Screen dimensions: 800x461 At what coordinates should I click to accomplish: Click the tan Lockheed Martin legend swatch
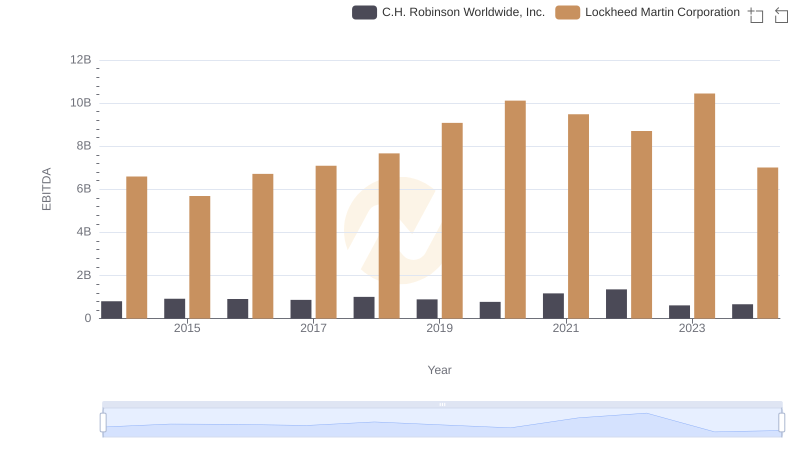coord(567,12)
